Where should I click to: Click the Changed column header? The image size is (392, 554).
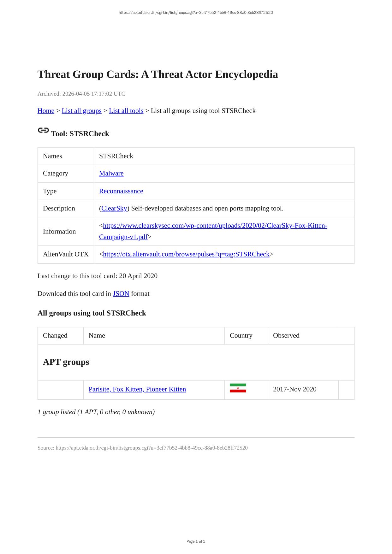(55, 336)
